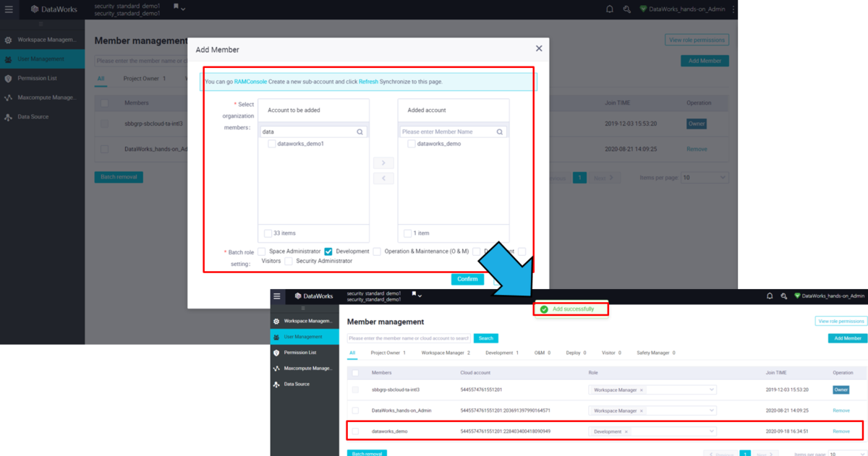Check dataworks_demo in Added account list

tap(412, 144)
